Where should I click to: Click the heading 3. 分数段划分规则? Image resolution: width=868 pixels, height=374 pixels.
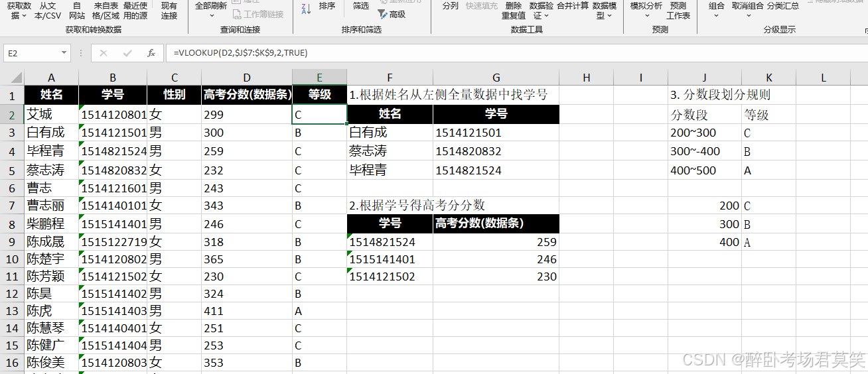(x=721, y=95)
